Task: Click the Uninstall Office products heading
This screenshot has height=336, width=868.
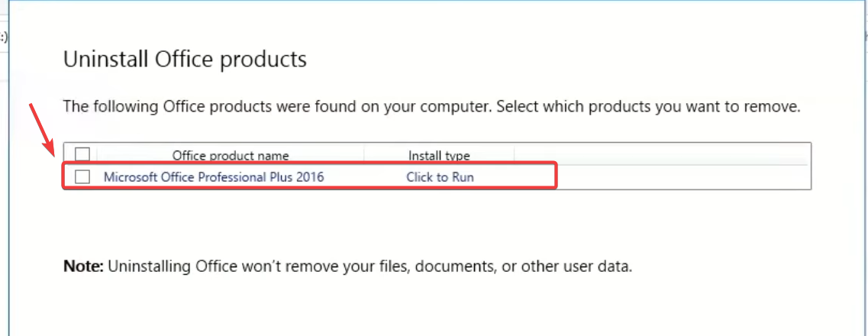Action: [185, 59]
